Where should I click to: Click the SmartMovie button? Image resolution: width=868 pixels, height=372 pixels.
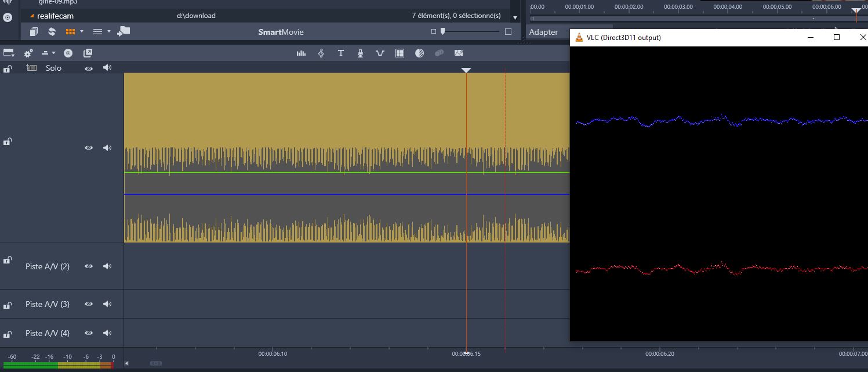[x=281, y=32]
